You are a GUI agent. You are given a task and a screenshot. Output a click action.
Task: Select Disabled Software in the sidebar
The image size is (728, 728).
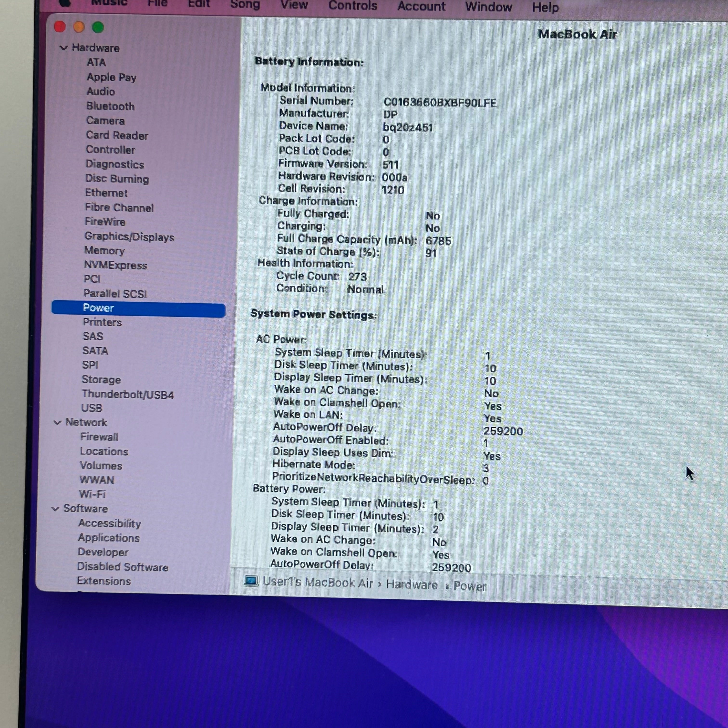pyautogui.click(x=123, y=567)
